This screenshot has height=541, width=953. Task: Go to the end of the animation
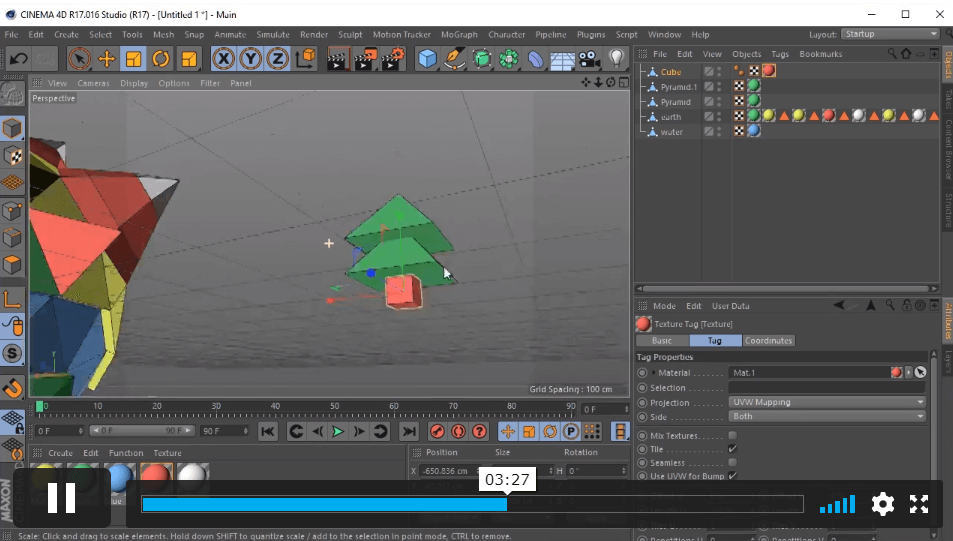click(x=409, y=432)
